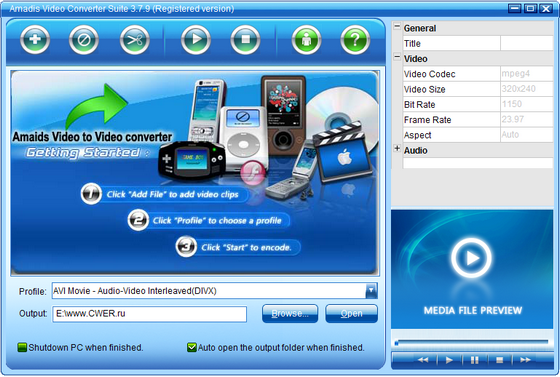This screenshot has width=560, height=377.
Task: Click the preview seek slider track
Action: point(472,342)
